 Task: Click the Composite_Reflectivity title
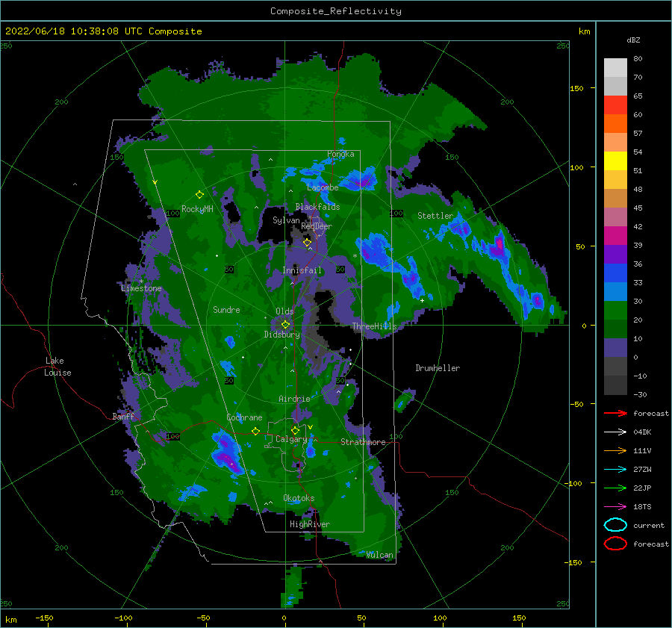(336, 11)
